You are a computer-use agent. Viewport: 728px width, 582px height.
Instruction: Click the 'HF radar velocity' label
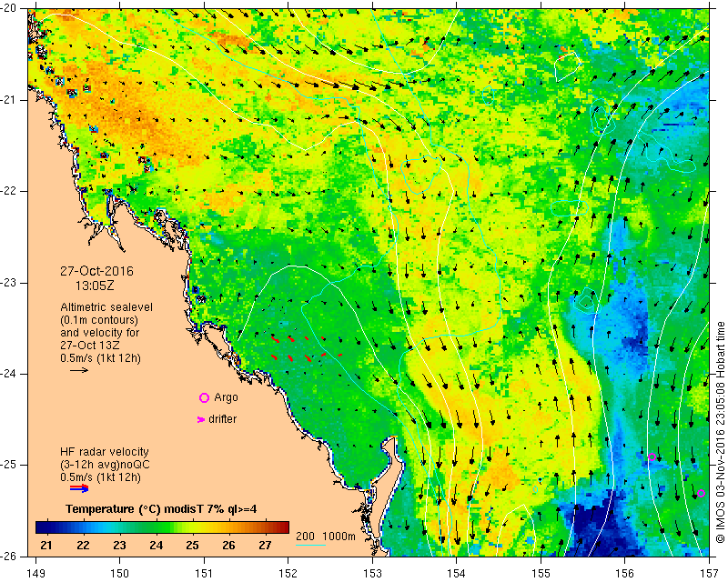click(105, 452)
